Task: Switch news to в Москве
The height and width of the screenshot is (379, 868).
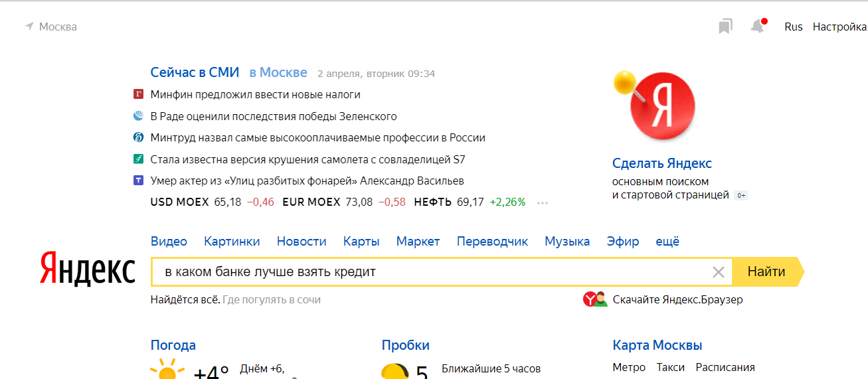Action: click(x=278, y=72)
